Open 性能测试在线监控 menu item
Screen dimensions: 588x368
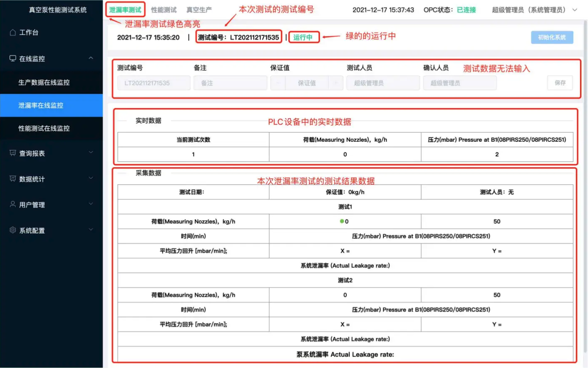pyautogui.click(x=52, y=128)
